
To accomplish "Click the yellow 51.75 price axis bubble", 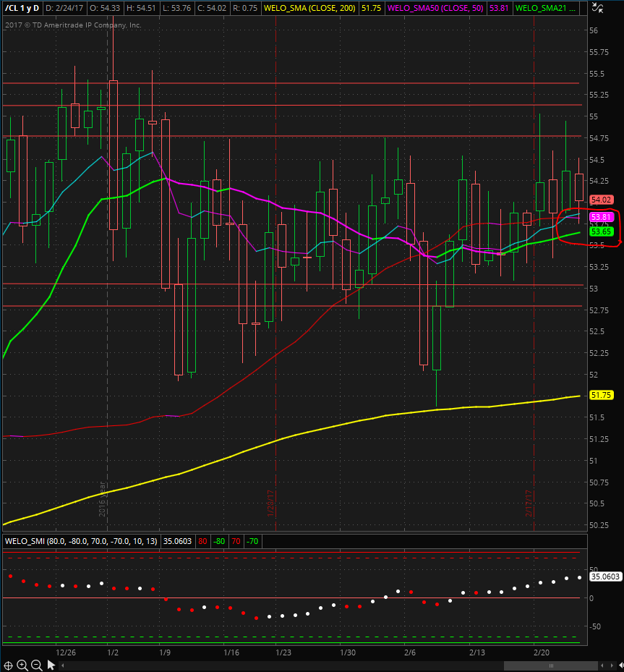I will click(x=601, y=395).
